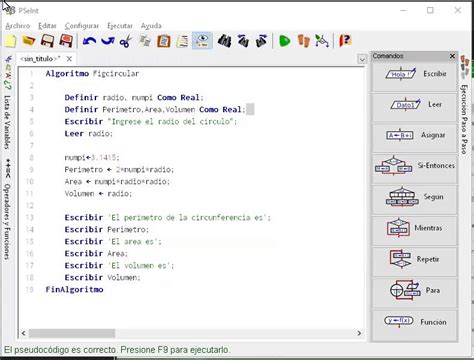Click the New file toolbar icon
This screenshot has width=474, height=360.
tap(10, 41)
